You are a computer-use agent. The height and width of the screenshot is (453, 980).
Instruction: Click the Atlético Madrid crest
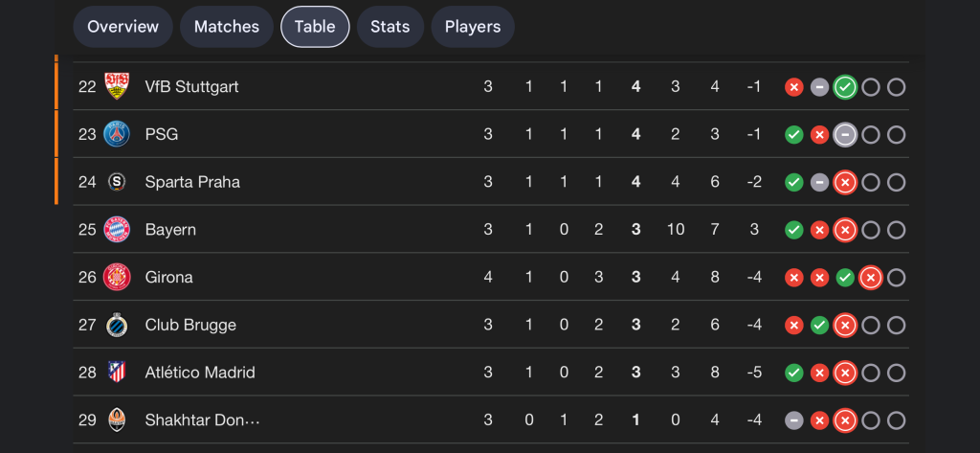point(117,373)
